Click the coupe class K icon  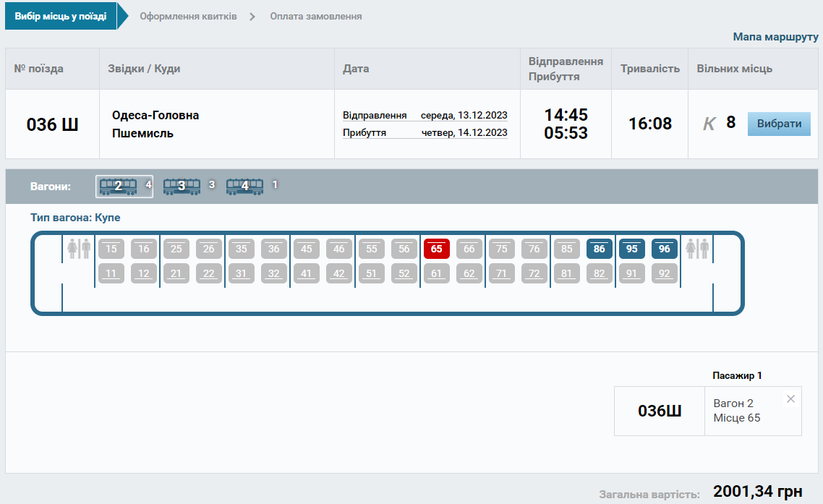709,124
